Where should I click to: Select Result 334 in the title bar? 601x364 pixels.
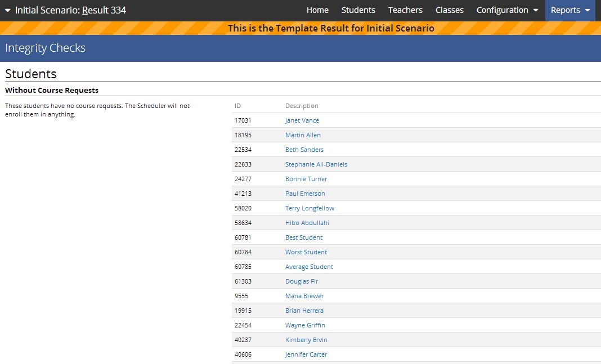click(x=104, y=10)
